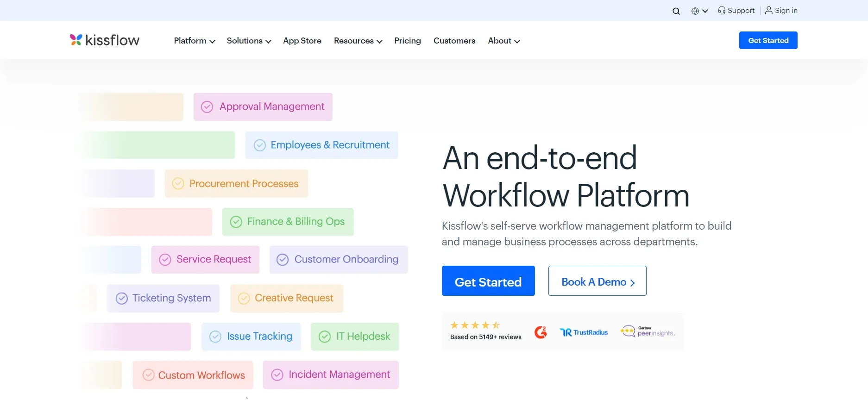Click the Sign in user icon

(x=769, y=10)
